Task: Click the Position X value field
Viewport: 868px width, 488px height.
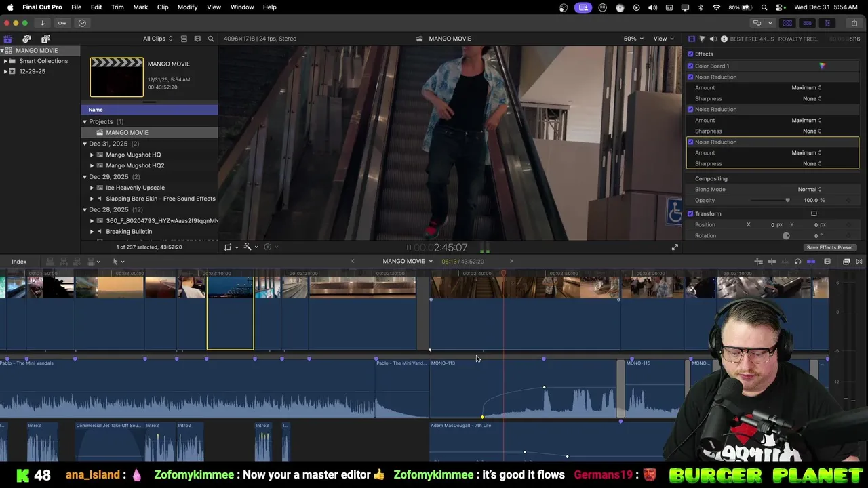Action: tap(773, 225)
